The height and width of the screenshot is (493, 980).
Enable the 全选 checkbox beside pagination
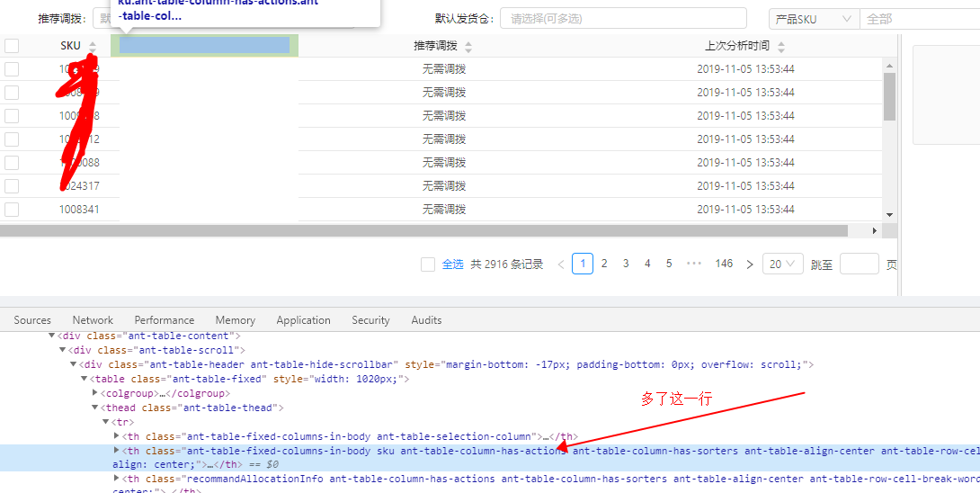(x=427, y=264)
